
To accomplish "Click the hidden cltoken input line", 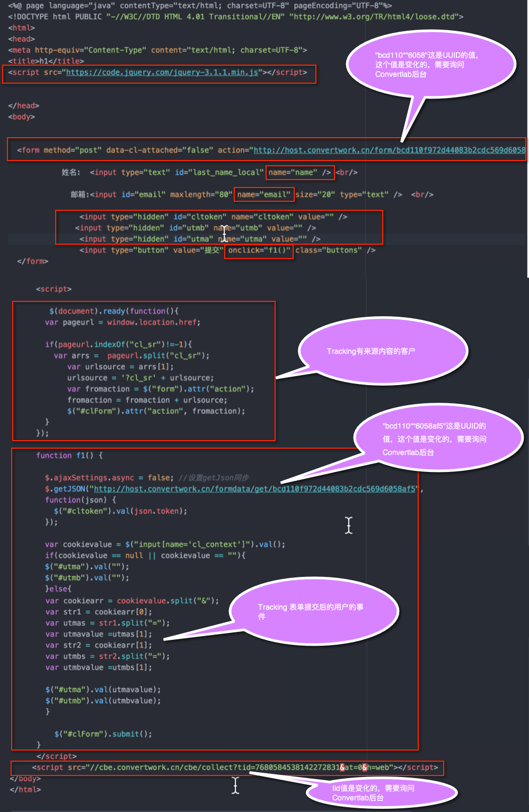I will tap(213, 217).
